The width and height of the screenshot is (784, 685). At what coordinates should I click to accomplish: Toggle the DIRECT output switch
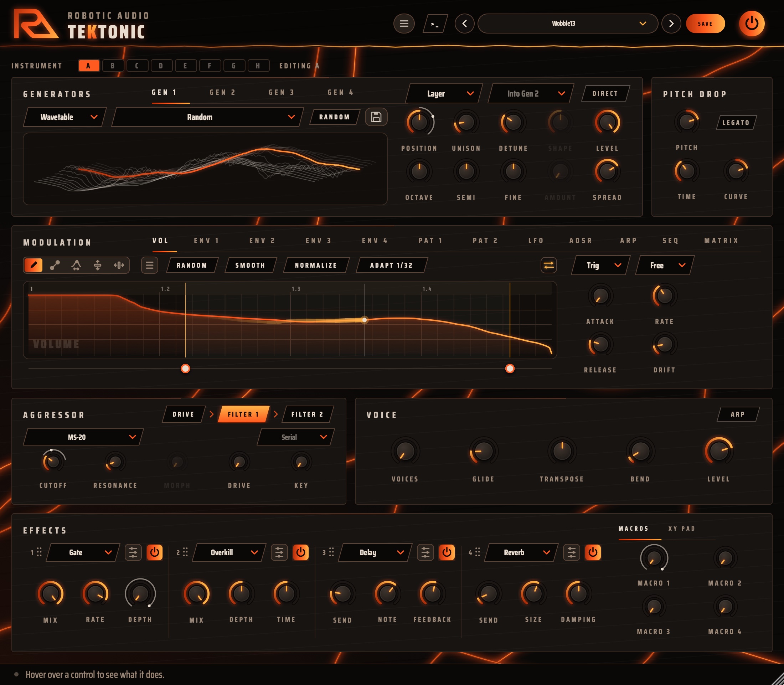pos(605,93)
